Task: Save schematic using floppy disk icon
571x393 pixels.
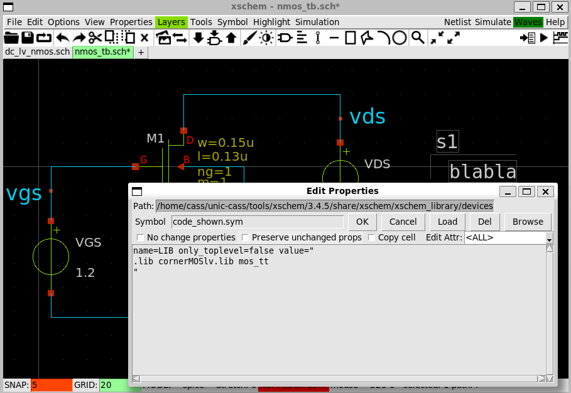Action: (28, 38)
